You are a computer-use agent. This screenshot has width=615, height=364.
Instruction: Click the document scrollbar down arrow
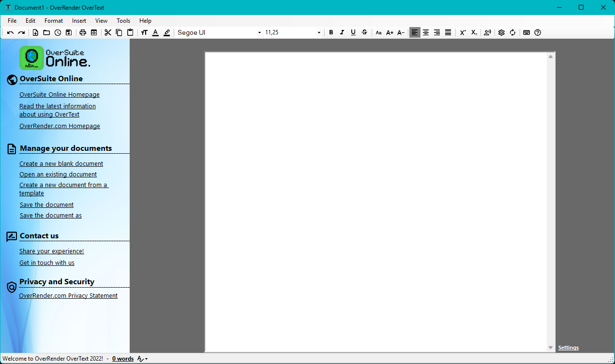(x=551, y=348)
